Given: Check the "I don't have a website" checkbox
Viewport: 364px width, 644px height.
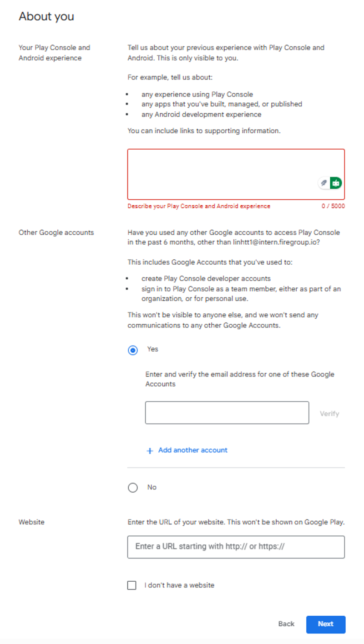Looking at the screenshot, I should [132, 585].
